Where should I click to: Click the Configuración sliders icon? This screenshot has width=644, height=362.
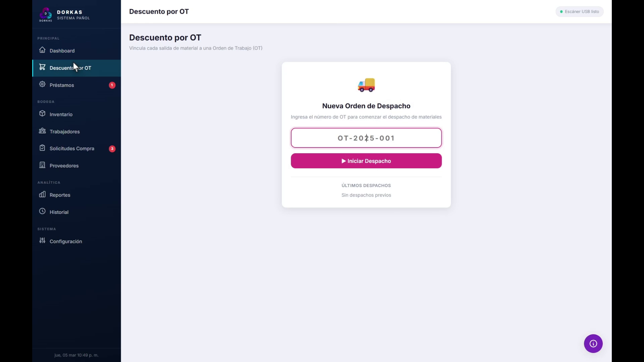coord(42,241)
